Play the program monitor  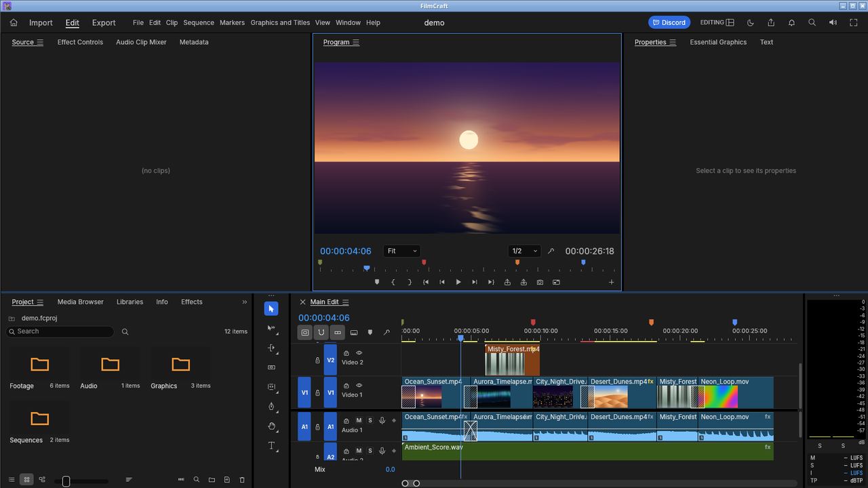(458, 282)
